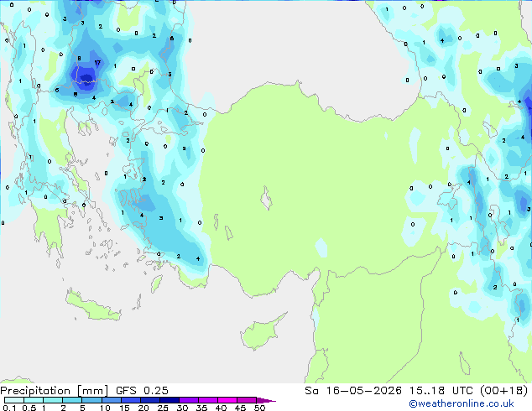Click the 'Precipitation [mm]' title text
This screenshot has height=411, width=532.
click(x=55, y=391)
